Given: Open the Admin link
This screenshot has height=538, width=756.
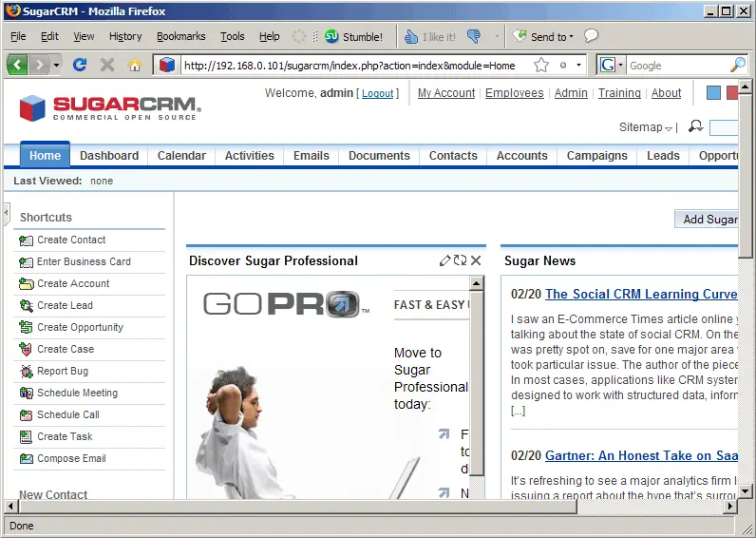Looking at the screenshot, I should click(x=571, y=93).
